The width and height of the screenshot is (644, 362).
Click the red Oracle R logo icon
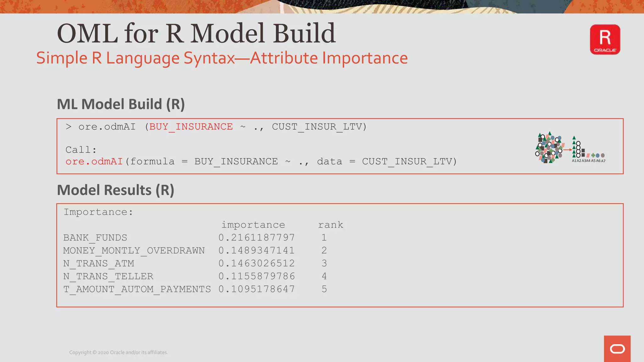pos(605,40)
